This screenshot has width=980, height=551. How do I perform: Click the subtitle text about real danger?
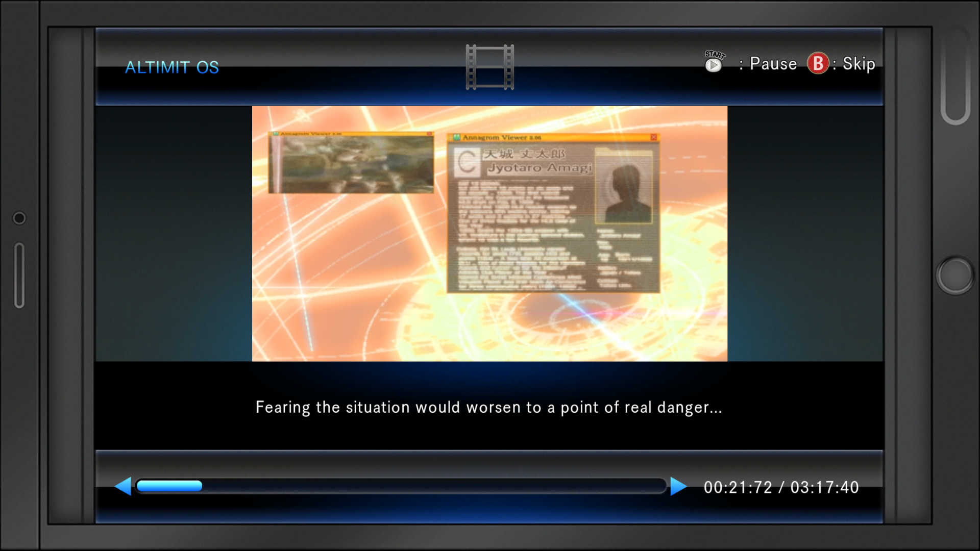488,408
